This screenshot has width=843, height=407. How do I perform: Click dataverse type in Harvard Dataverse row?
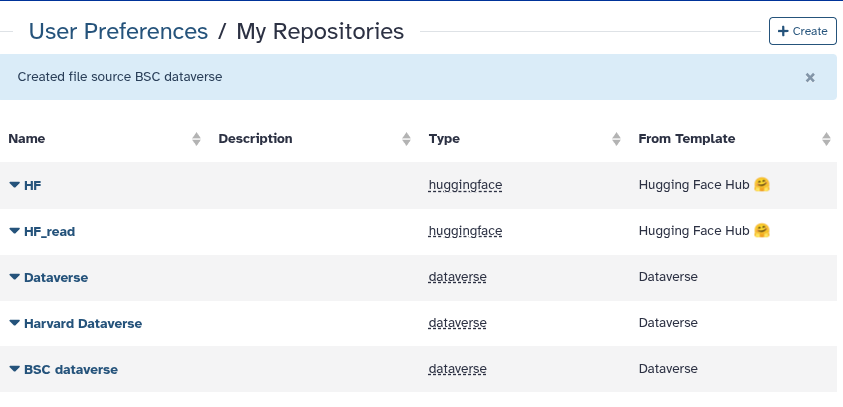point(458,323)
